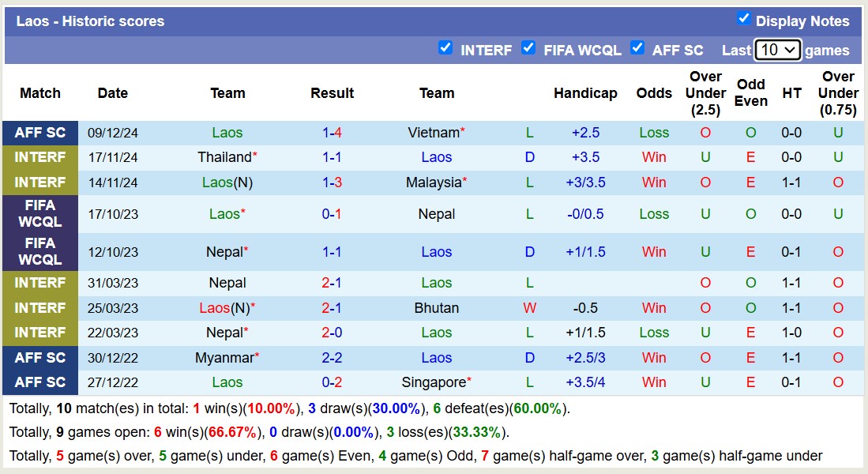
Task: Select the Malaysia team name
Action: click(x=434, y=182)
